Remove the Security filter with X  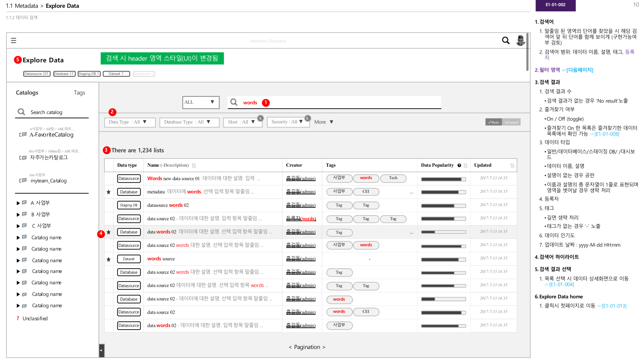(307, 118)
